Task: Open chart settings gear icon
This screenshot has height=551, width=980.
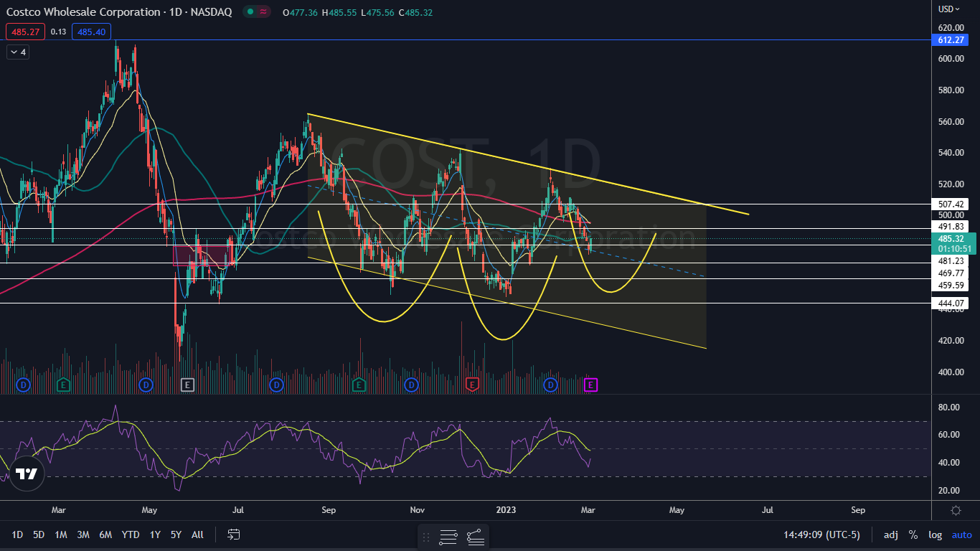Action: pyautogui.click(x=956, y=510)
